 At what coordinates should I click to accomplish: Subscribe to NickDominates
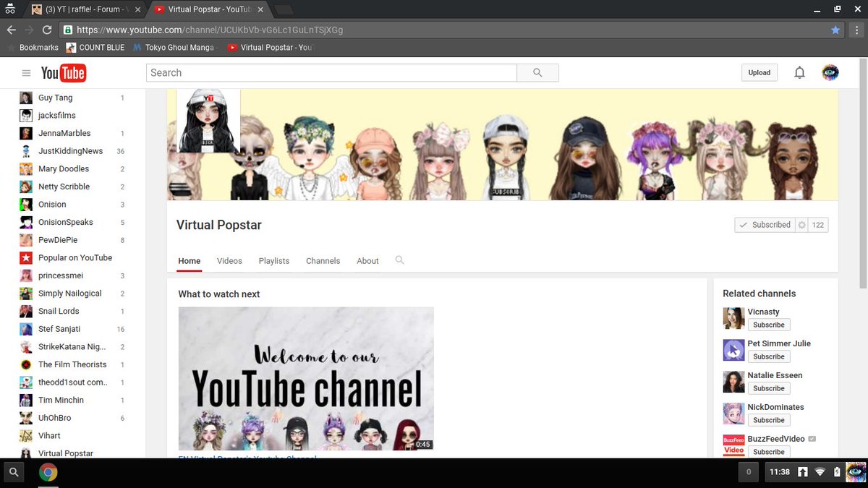tap(769, 421)
